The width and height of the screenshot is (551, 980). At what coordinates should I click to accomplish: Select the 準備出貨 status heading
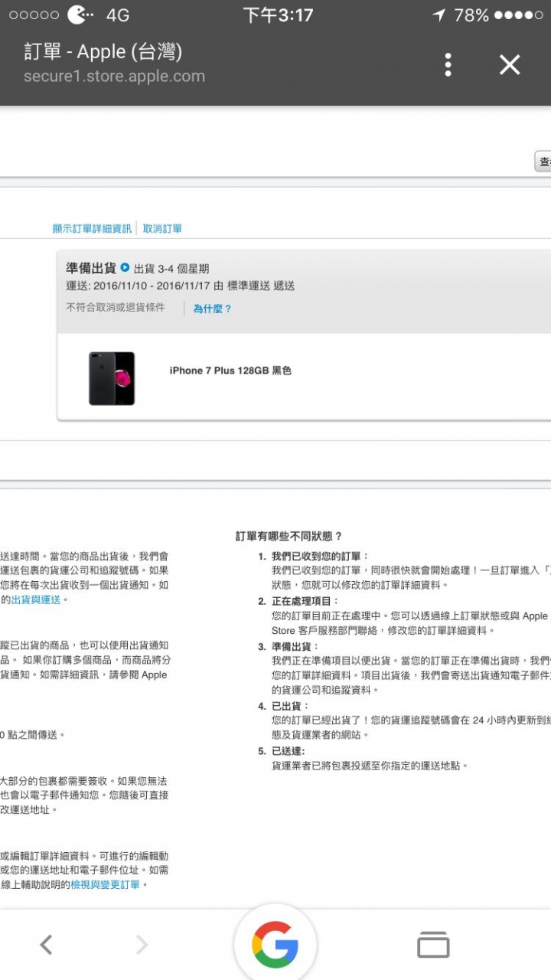91,268
